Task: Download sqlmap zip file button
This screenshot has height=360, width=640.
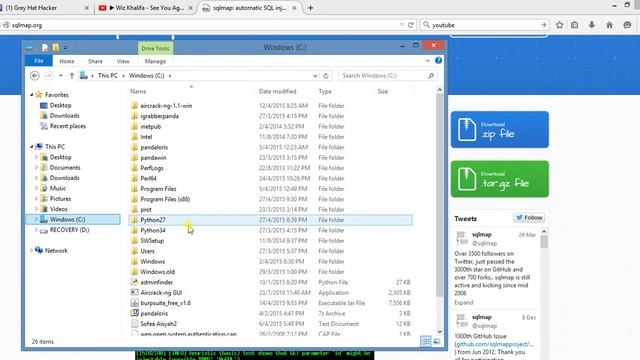Action: [x=500, y=129]
